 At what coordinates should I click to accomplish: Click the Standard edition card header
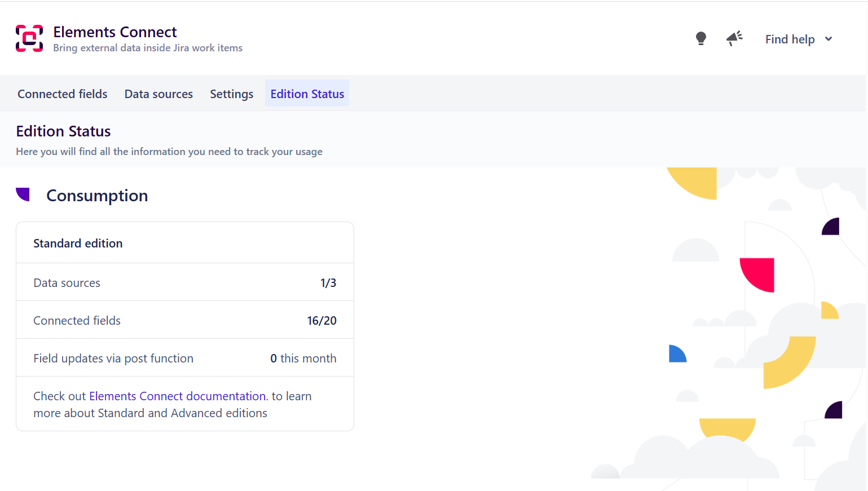78,244
